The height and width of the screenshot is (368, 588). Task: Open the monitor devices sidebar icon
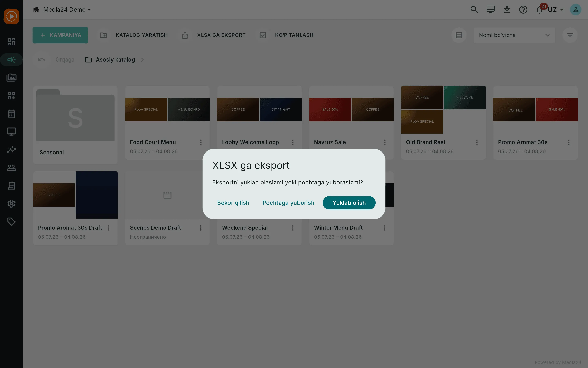point(11,132)
